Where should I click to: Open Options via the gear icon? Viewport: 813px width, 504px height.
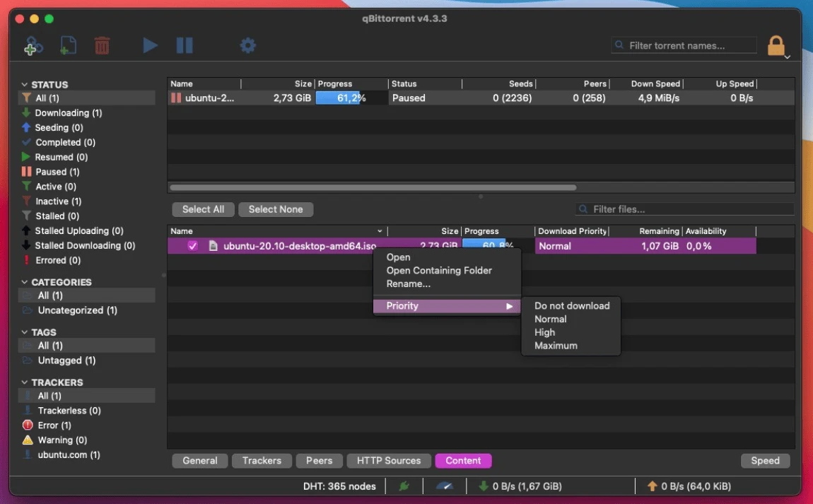[x=247, y=46]
